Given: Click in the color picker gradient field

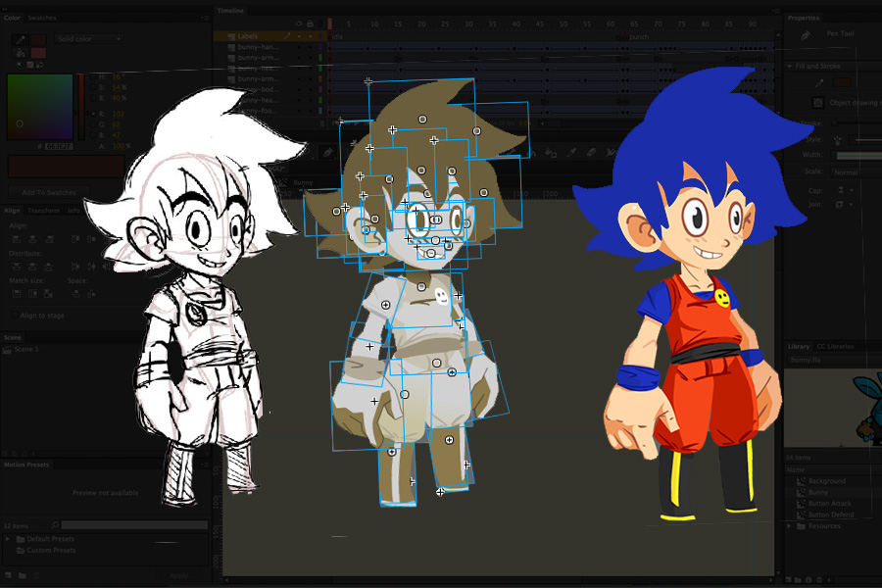Looking at the screenshot, I should click(x=39, y=106).
